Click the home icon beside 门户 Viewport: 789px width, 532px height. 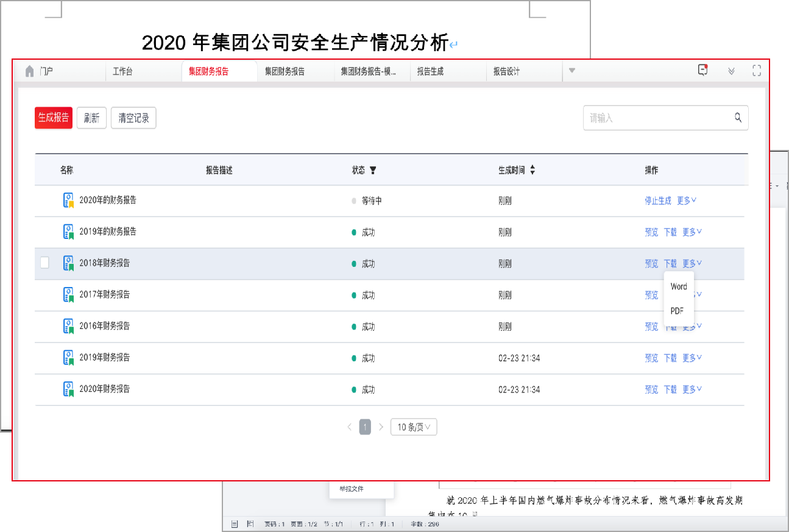29,71
